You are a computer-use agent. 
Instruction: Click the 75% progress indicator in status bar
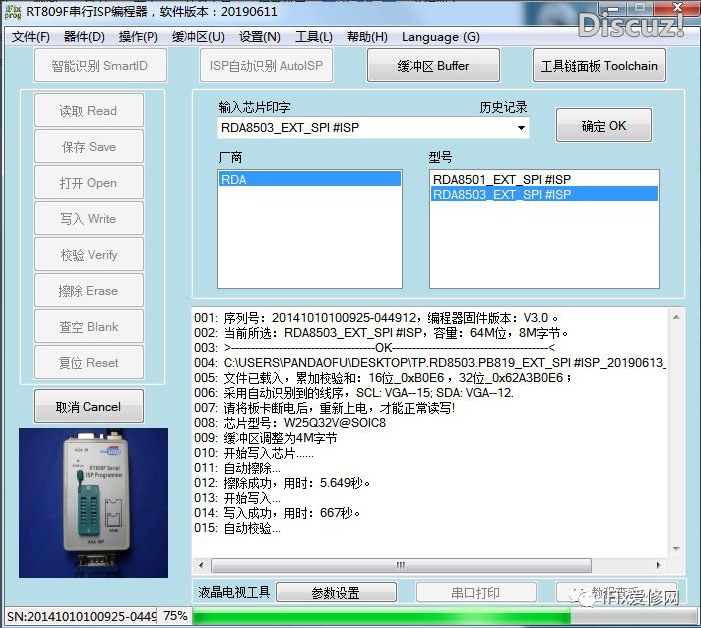tap(175, 616)
